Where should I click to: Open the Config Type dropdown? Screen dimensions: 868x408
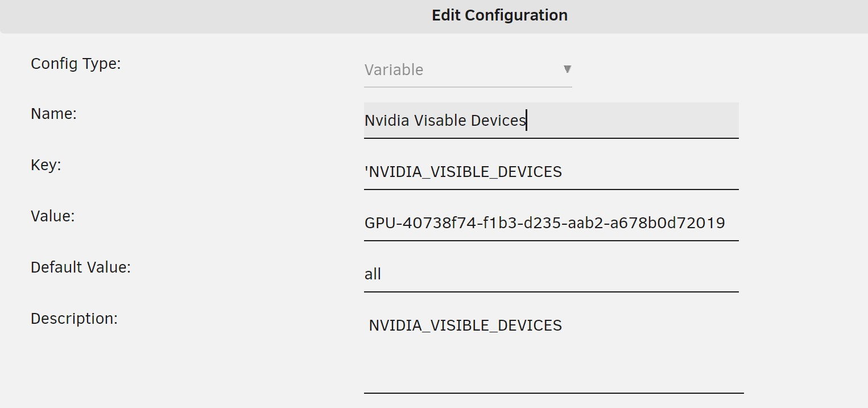click(x=467, y=70)
